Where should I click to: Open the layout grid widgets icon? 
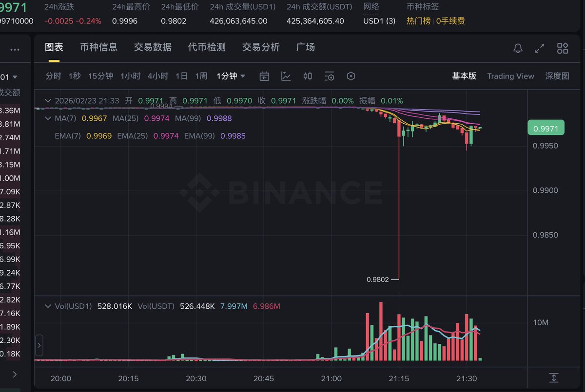point(563,48)
